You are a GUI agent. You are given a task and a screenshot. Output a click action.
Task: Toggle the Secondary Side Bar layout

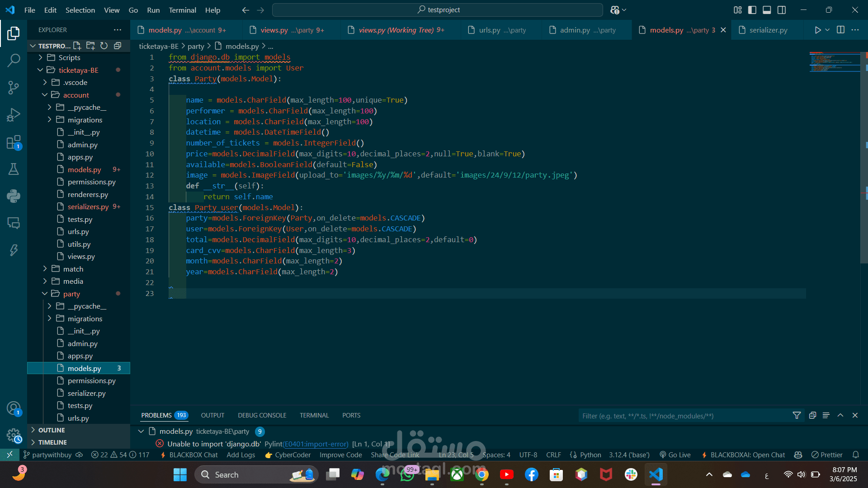(x=782, y=10)
